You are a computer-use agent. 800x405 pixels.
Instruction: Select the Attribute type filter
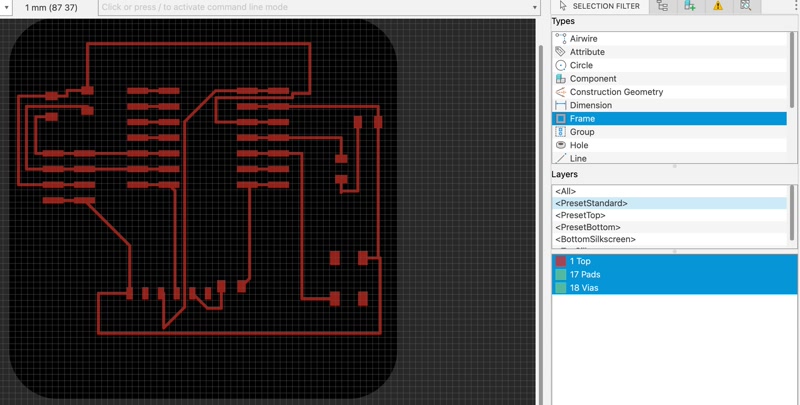(x=669, y=52)
